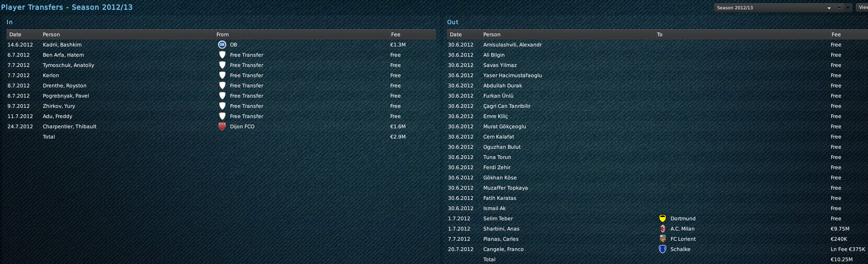Open the OB club name link

click(233, 45)
